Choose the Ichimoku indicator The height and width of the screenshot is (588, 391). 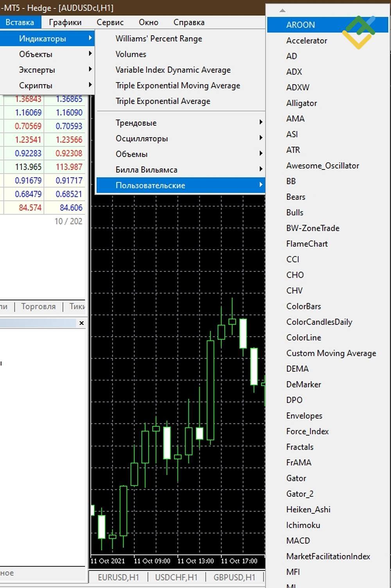click(328, 525)
